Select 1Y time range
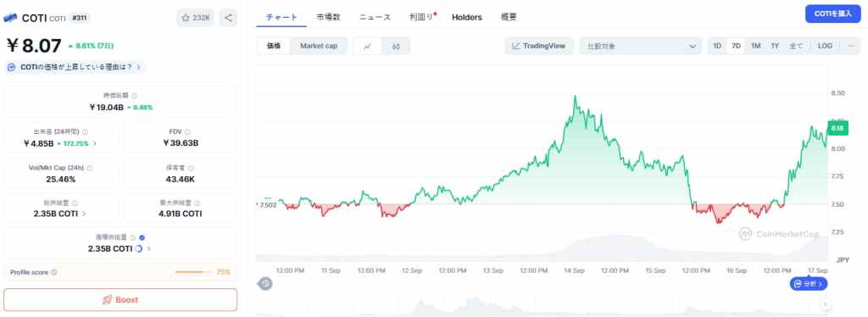868x317 pixels. 775,46
